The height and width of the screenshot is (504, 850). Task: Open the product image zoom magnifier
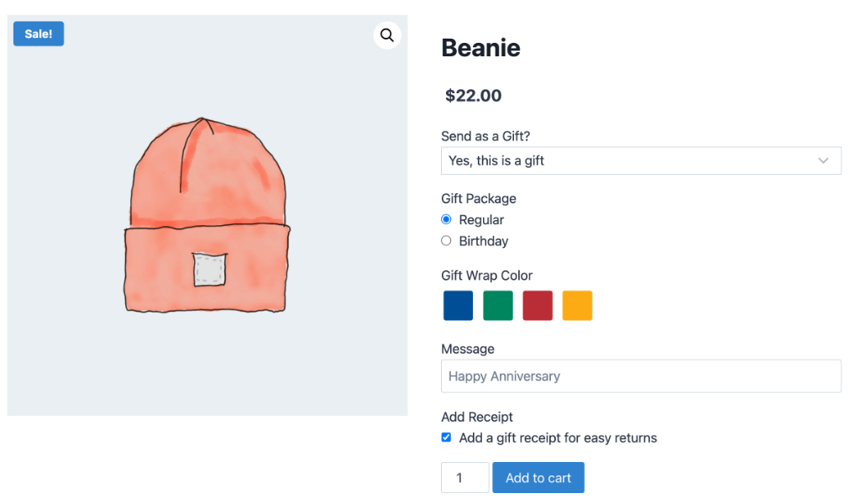(x=387, y=35)
